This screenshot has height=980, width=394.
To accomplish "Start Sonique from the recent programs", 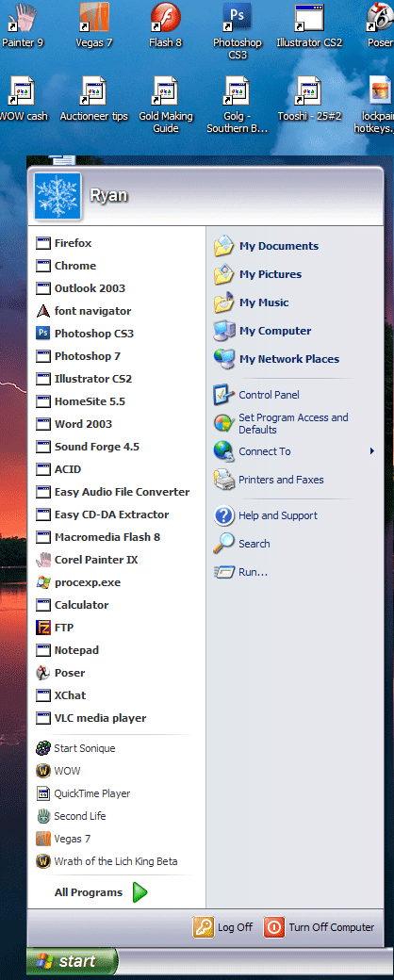I will pos(75,748).
